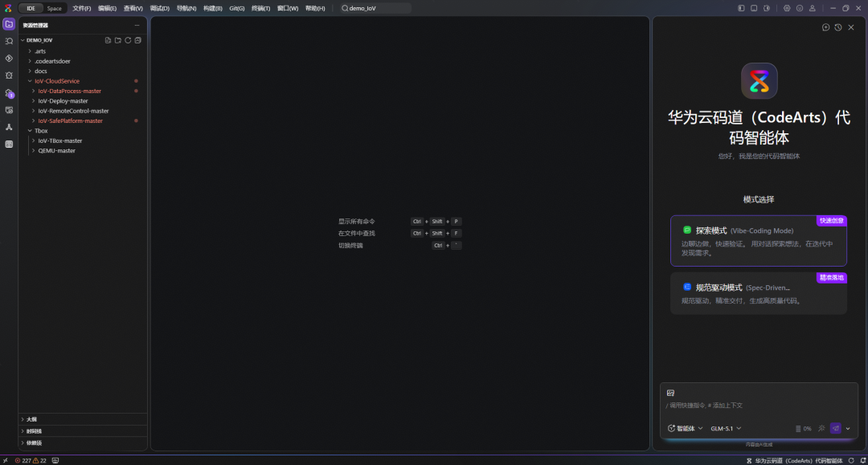Select 规范驱动模式 Spec-Driven card

(x=759, y=293)
